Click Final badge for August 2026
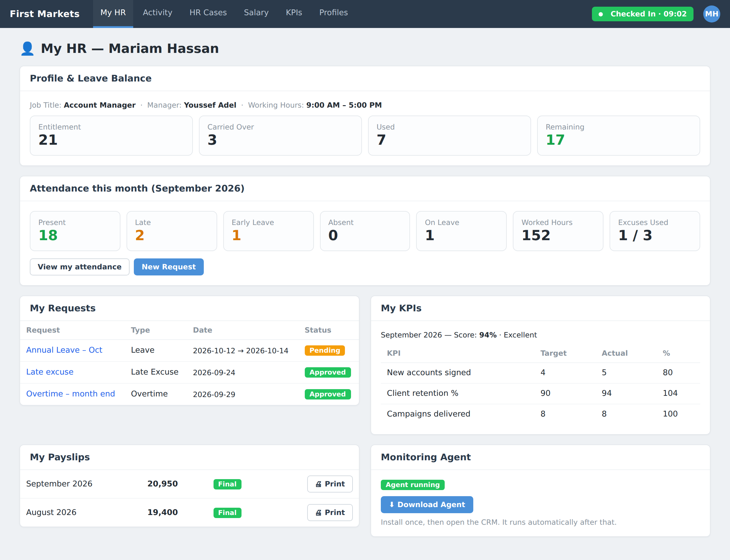 228,513
